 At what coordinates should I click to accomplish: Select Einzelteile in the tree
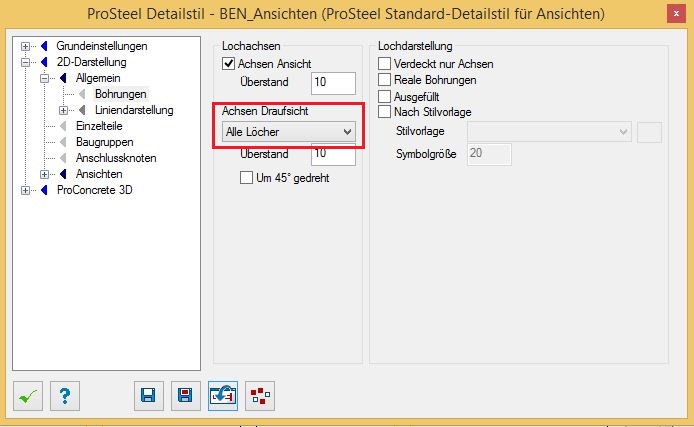[x=99, y=126]
